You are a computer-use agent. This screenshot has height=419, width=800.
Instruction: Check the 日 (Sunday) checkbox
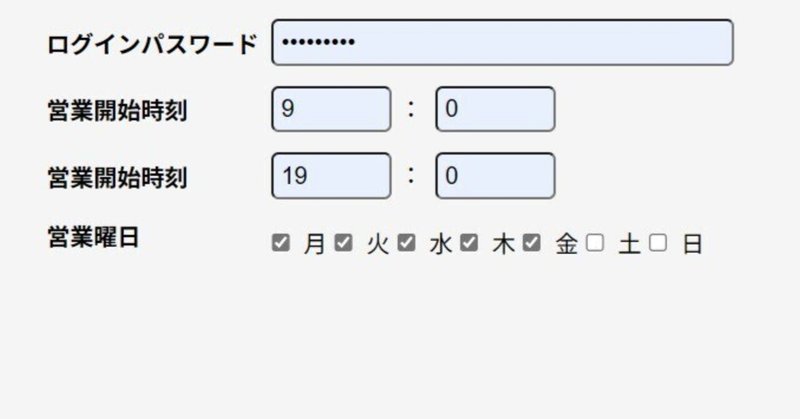[657, 242]
